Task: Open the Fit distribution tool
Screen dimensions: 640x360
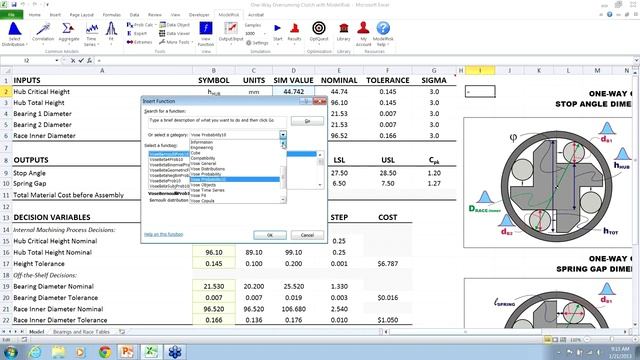Action: click(111, 33)
